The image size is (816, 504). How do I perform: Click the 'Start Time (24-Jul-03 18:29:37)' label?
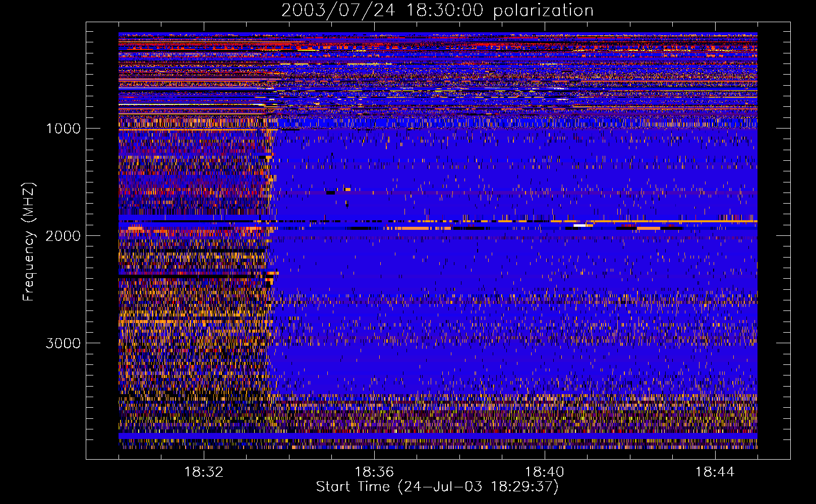point(437,487)
